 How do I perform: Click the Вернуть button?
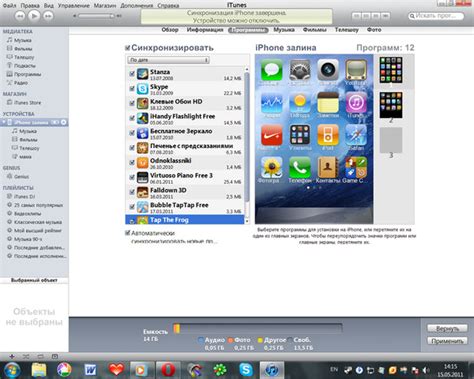pos(447,328)
